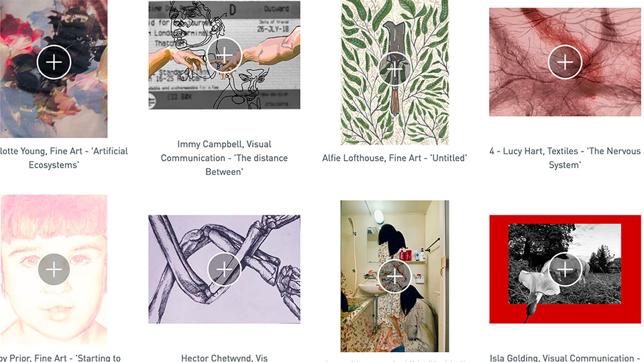Open plus icon on The Nervous System image

click(x=565, y=62)
